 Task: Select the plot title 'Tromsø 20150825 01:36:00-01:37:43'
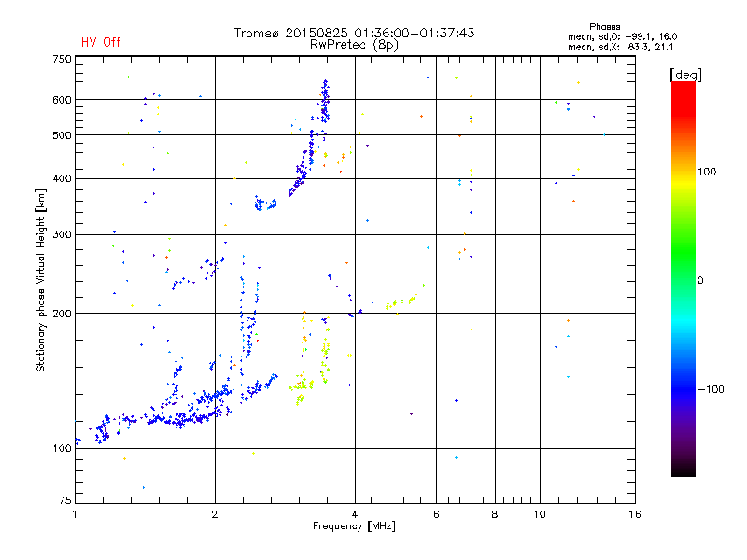coord(355,33)
